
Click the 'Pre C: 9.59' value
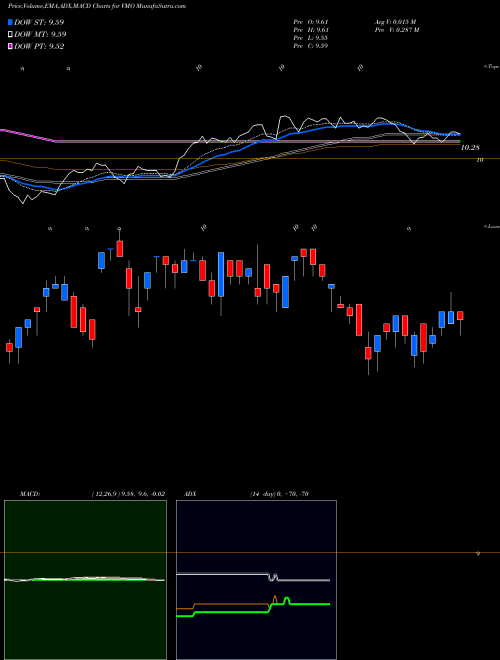311,46
